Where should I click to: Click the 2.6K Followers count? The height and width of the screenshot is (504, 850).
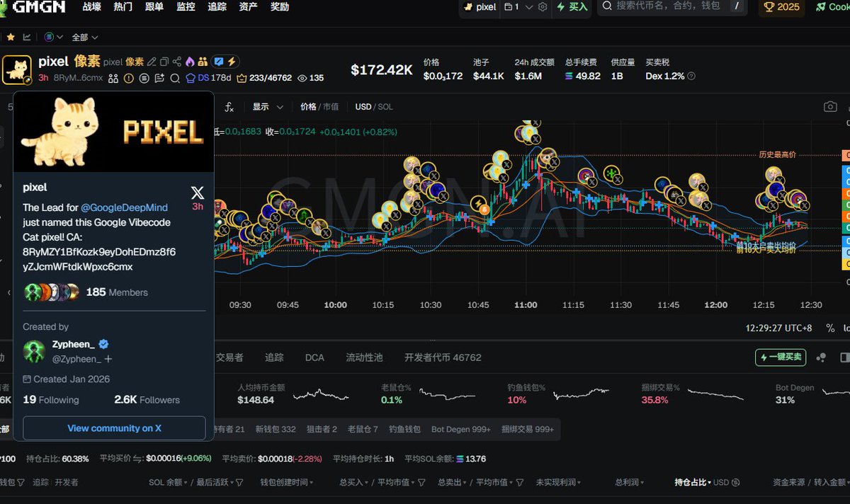tap(147, 400)
